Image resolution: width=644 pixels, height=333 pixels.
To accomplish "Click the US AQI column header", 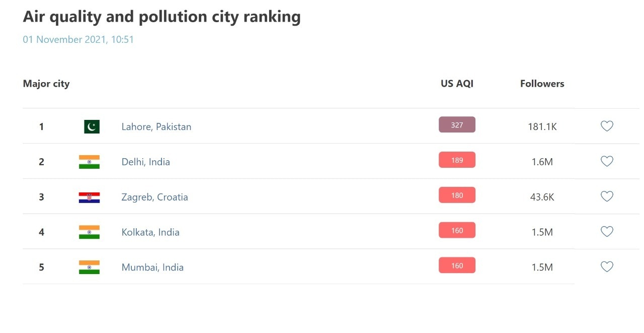I will 457,84.
